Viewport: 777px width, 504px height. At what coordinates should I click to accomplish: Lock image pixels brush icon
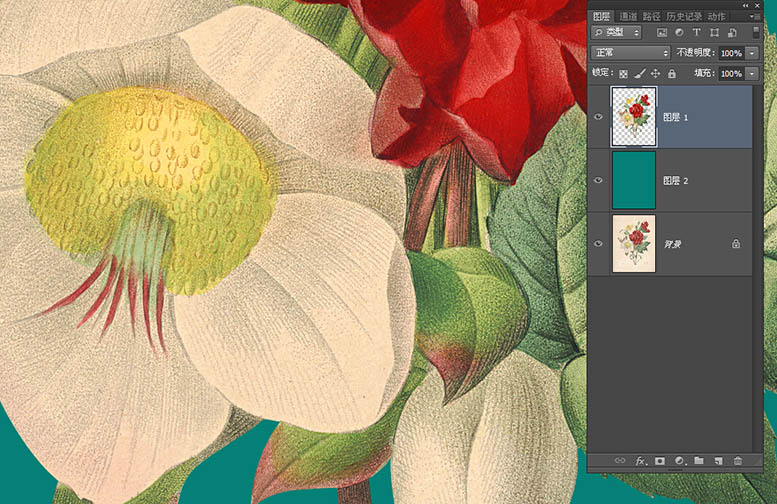pyautogui.click(x=640, y=74)
